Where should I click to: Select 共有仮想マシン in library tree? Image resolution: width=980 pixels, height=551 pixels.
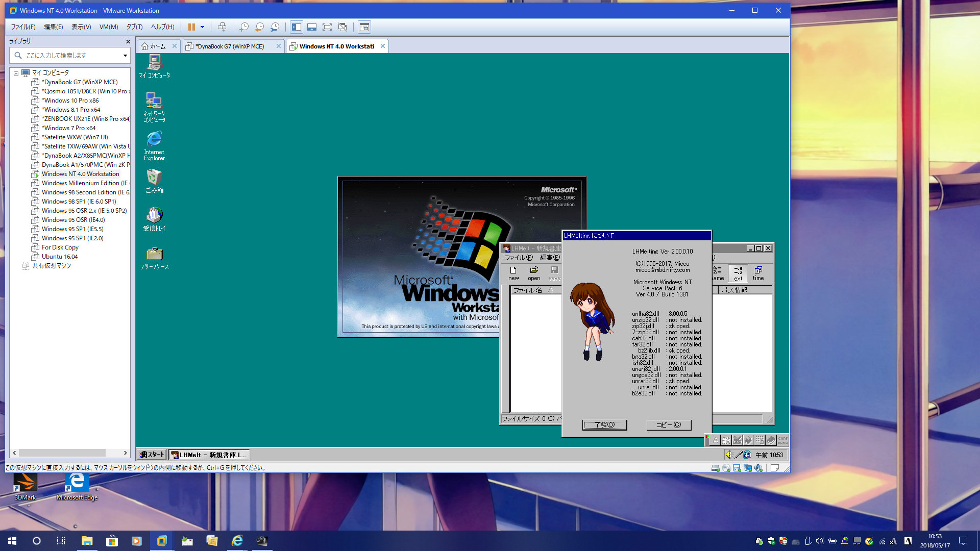click(51, 266)
